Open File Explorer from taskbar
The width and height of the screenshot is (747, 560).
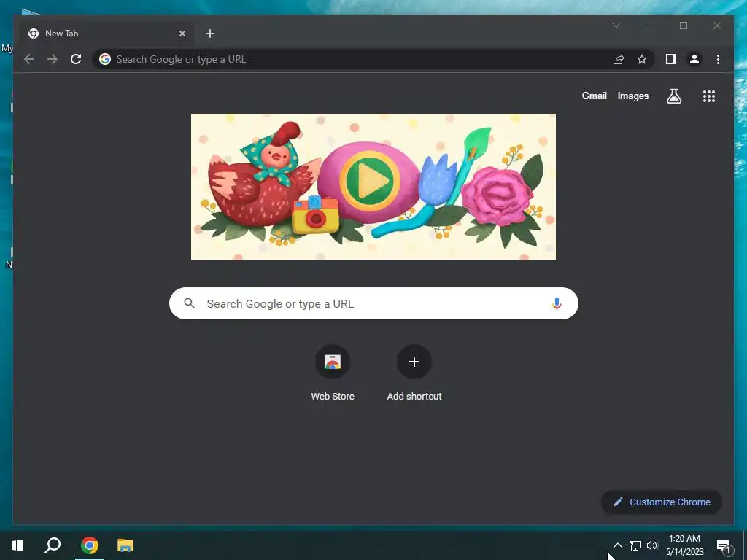pos(125,545)
